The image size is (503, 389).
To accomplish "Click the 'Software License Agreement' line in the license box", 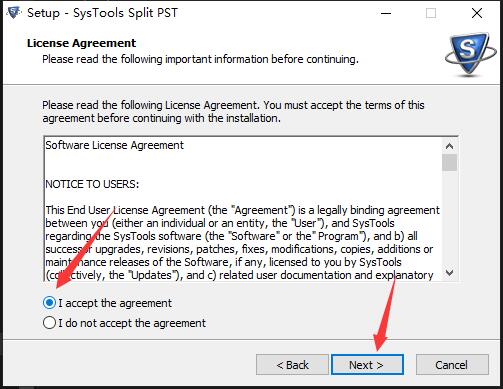I will 114,145.
